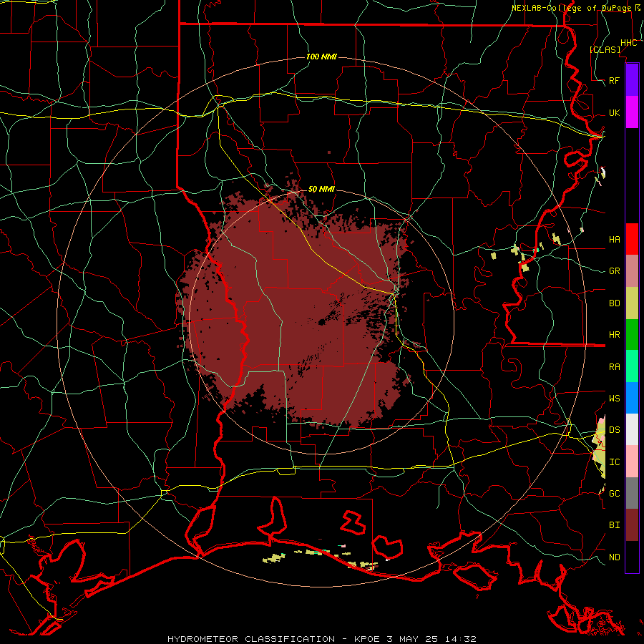Click the GC legend label
The width and height of the screenshot is (644, 644).
[615, 494]
